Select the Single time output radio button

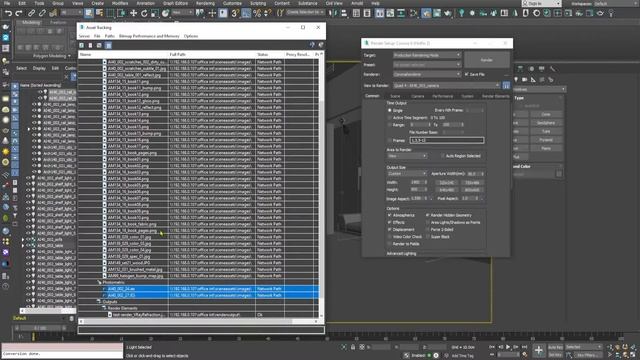[390, 110]
